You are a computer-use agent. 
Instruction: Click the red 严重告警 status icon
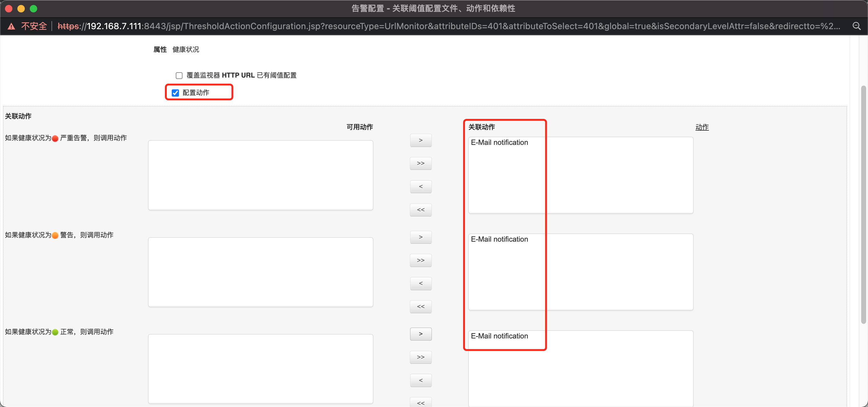(x=55, y=138)
